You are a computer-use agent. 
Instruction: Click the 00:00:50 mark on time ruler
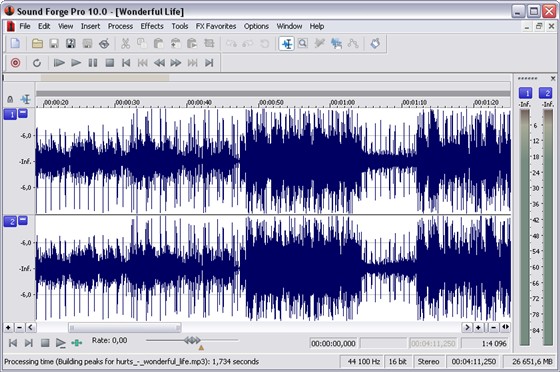(271, 102)
